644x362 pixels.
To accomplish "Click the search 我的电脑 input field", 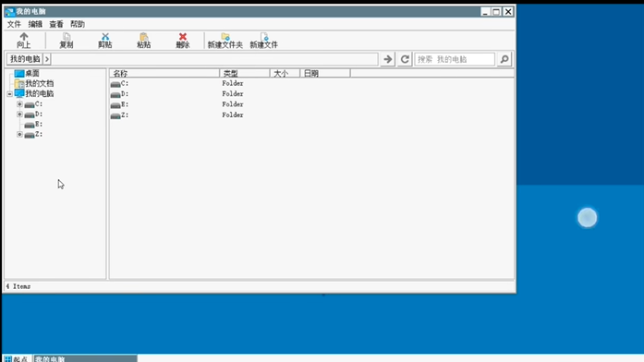I will 455,59.
